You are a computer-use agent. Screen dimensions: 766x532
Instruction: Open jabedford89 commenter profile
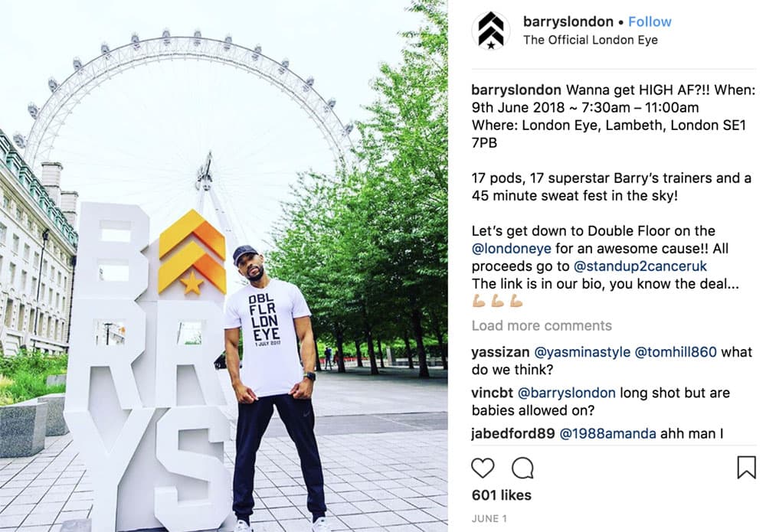point(513,433)
